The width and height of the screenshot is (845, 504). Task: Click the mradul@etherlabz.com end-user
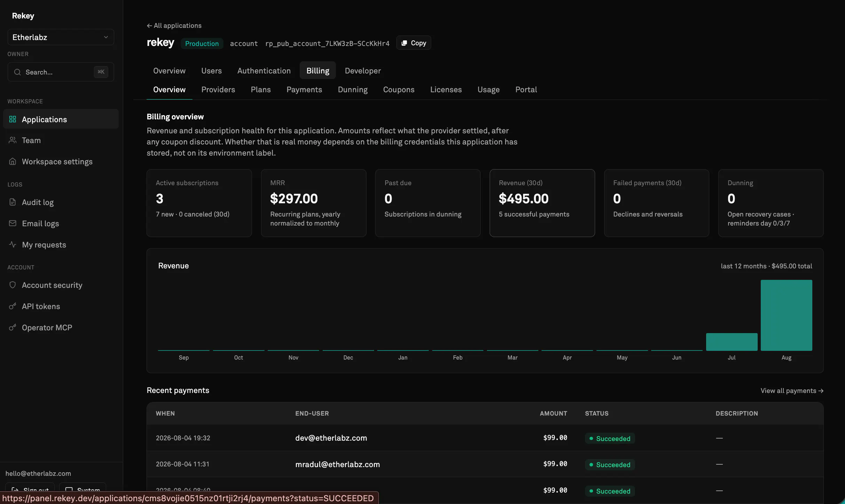337,464
